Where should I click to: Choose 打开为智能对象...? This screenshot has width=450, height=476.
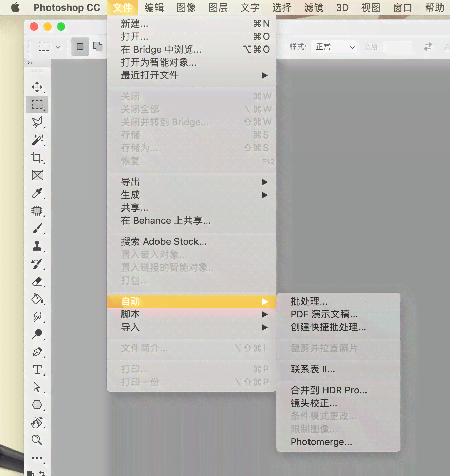pyautogui.click(x=191, y=62)
